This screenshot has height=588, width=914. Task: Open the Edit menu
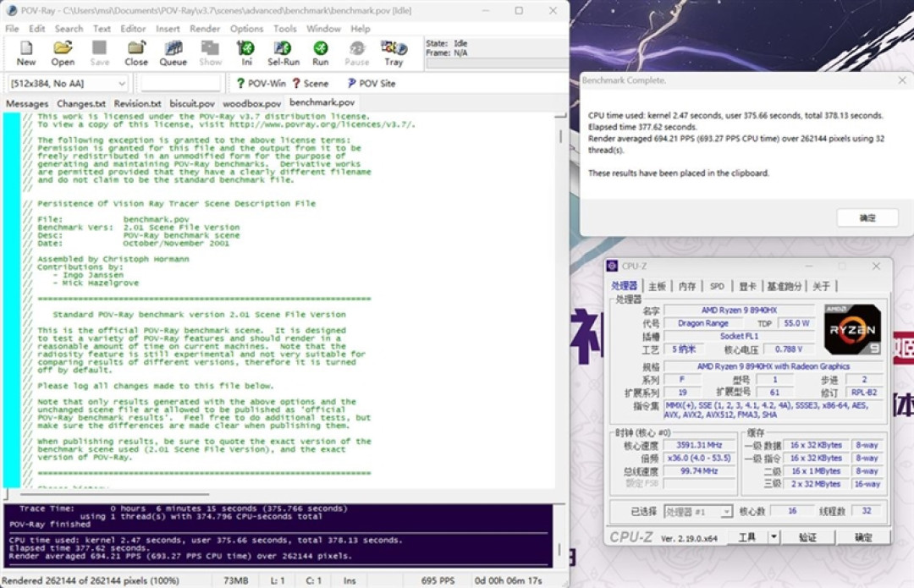coord(36,29)
